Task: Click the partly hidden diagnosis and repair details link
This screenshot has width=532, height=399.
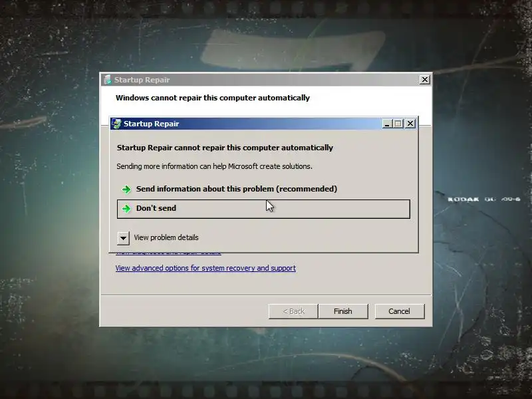Action: 168,254
